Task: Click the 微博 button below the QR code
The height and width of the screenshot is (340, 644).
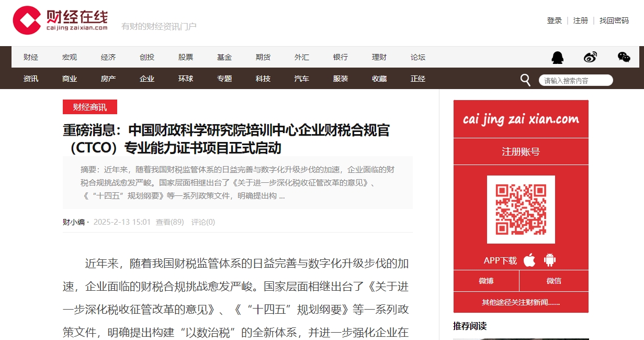Action: pos(487,281)
